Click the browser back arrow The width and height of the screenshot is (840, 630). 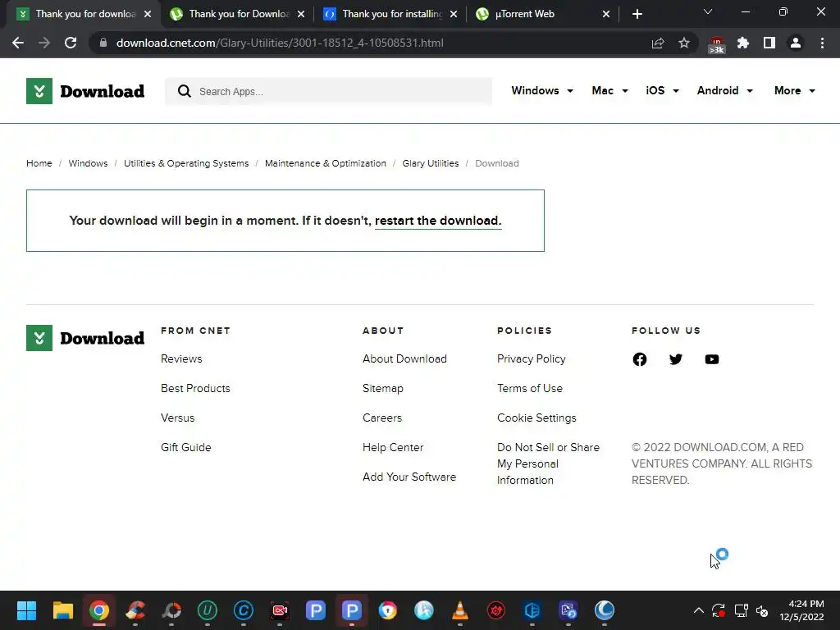click(18, 43)
